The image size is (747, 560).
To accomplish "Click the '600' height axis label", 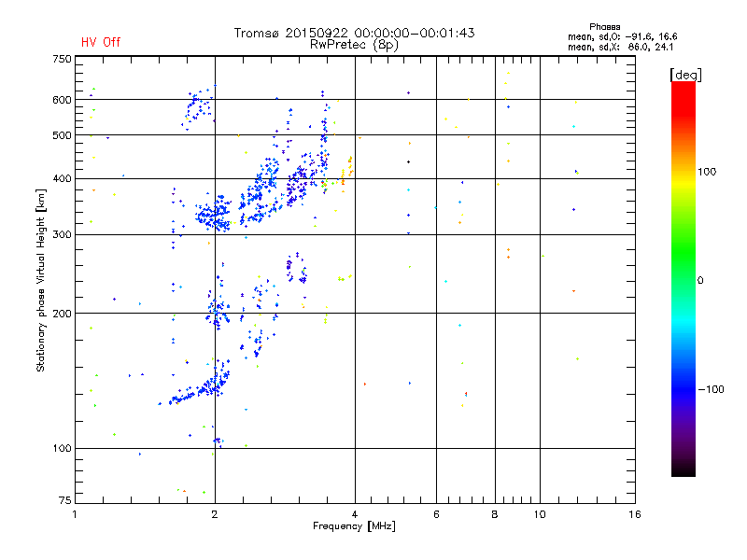I will (62, 100).
